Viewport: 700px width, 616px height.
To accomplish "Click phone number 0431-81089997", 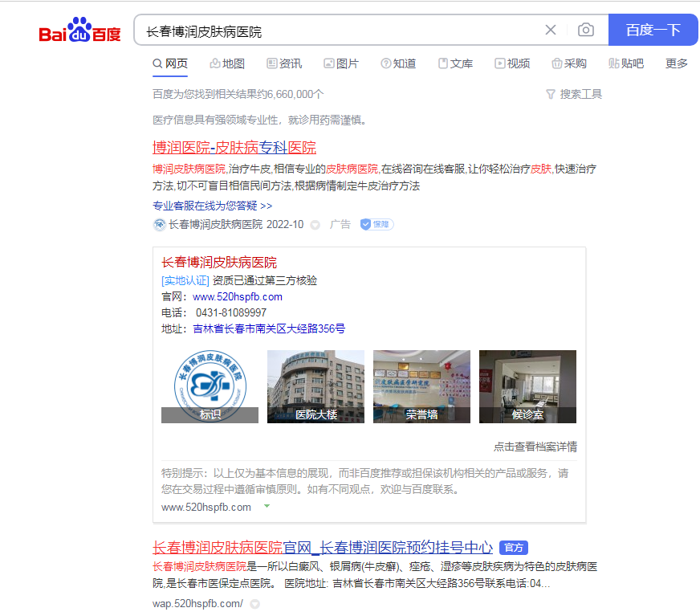I will [x=231, y=313].
